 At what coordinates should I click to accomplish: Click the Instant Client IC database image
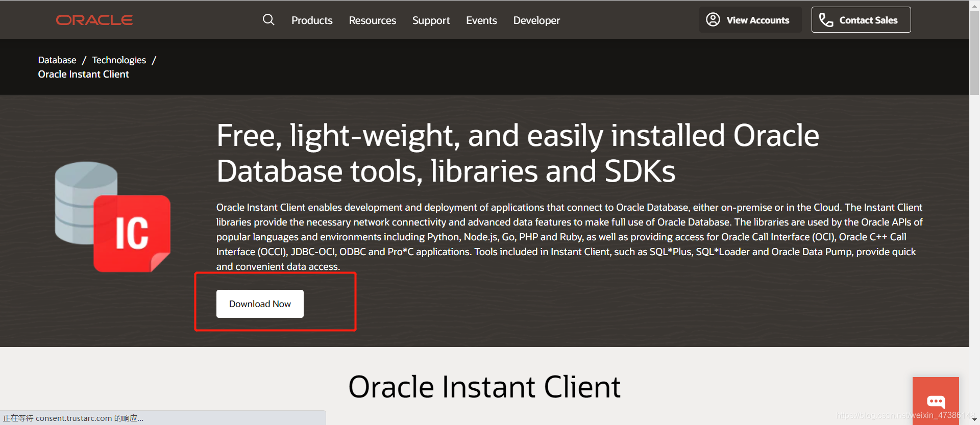click(x=113, y=217)
